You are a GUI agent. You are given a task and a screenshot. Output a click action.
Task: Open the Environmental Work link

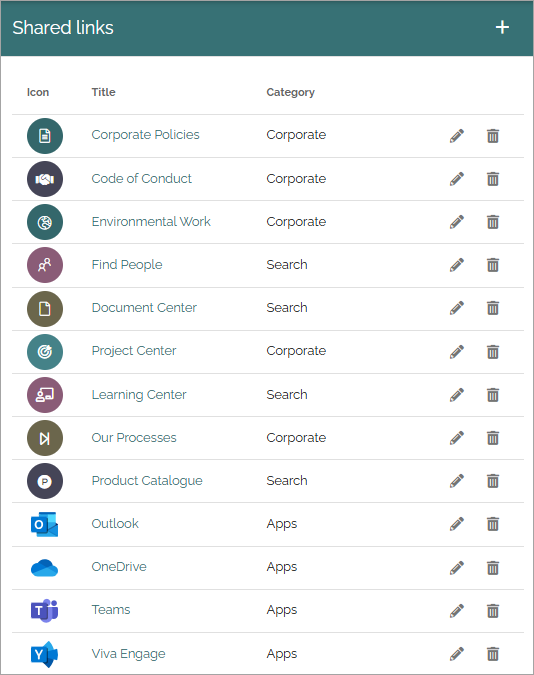pos(151,222)
